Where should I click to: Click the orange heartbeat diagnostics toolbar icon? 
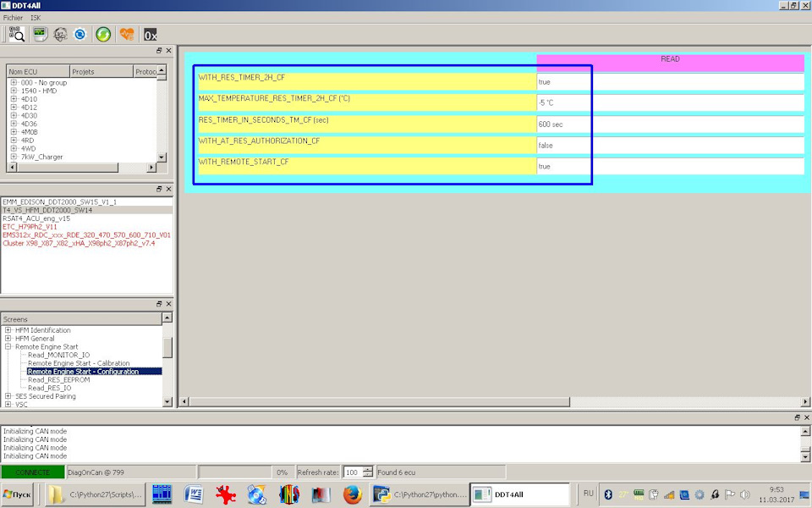point(127,34)
